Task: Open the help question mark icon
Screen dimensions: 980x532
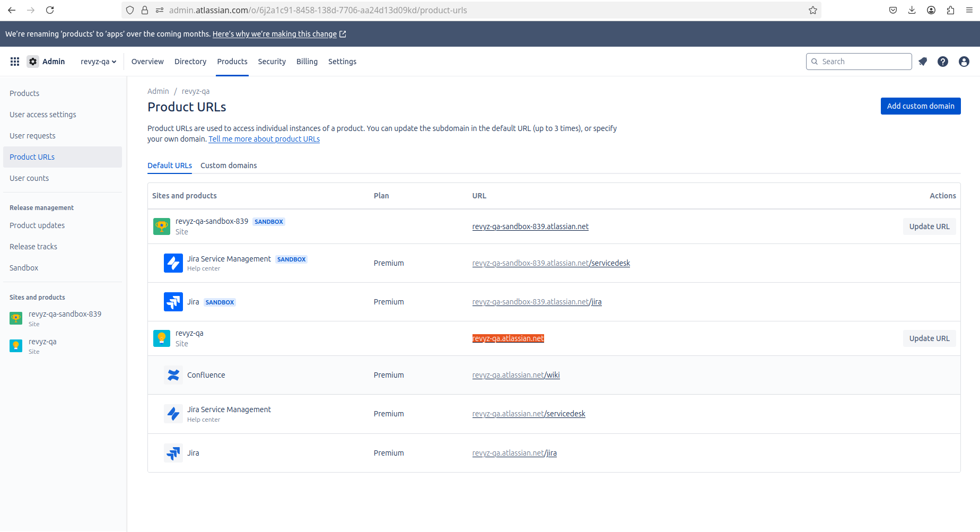Action: click(943, 62)
